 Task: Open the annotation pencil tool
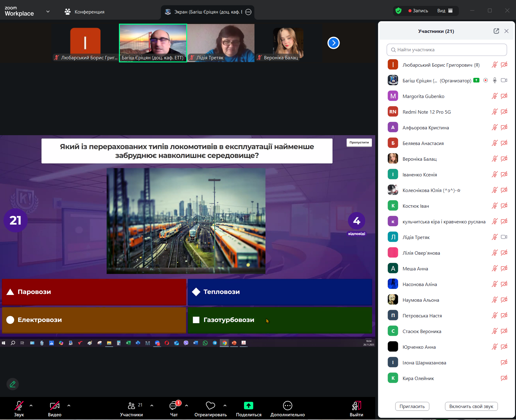13,384
